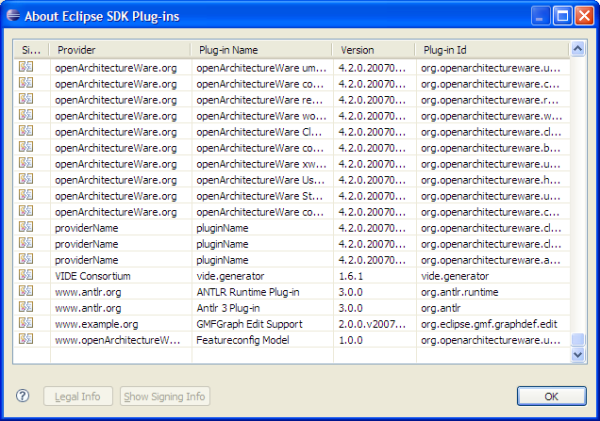Image resolution: width=600 pixels, height=421 pixels.
Task: Click signed icon in openArchitectureWare re... row
Action: (x=26, y=99)
